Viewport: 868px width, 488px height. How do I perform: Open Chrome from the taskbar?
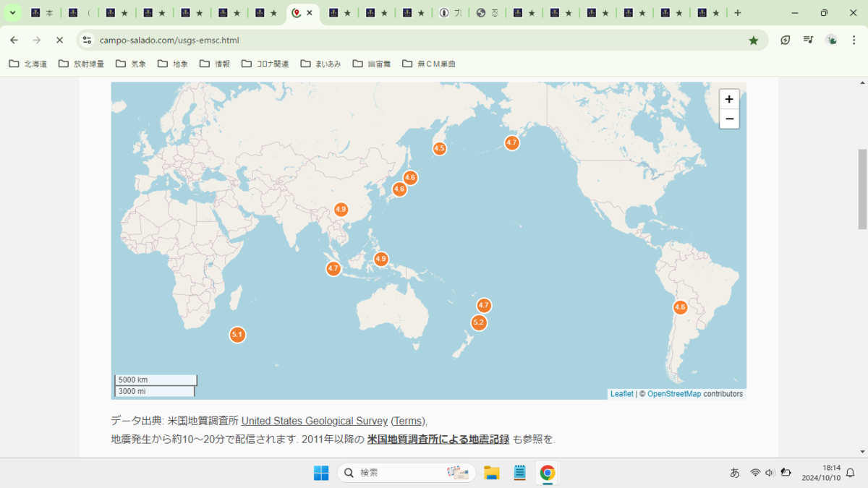[548, 473]
